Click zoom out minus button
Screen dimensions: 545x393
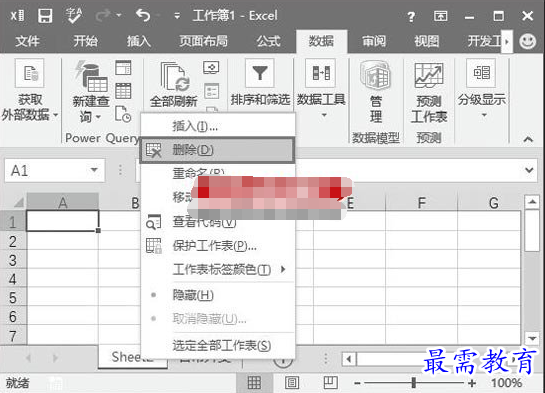coord(357,383)
